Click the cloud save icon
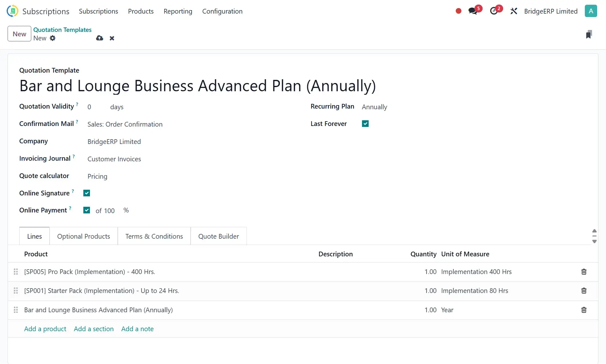 [x=100, y=38]
